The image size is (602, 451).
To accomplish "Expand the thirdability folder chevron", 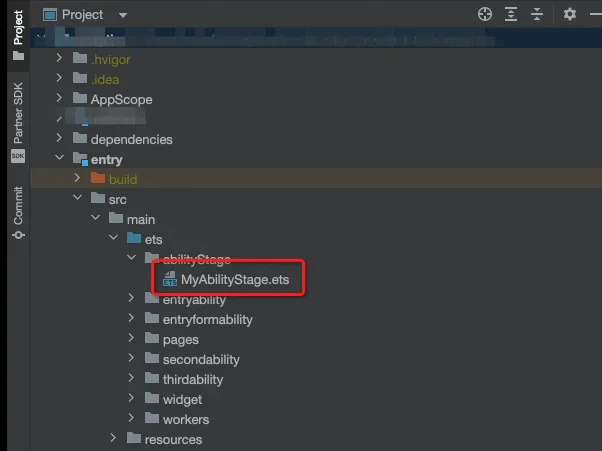I will click(131, 377).
